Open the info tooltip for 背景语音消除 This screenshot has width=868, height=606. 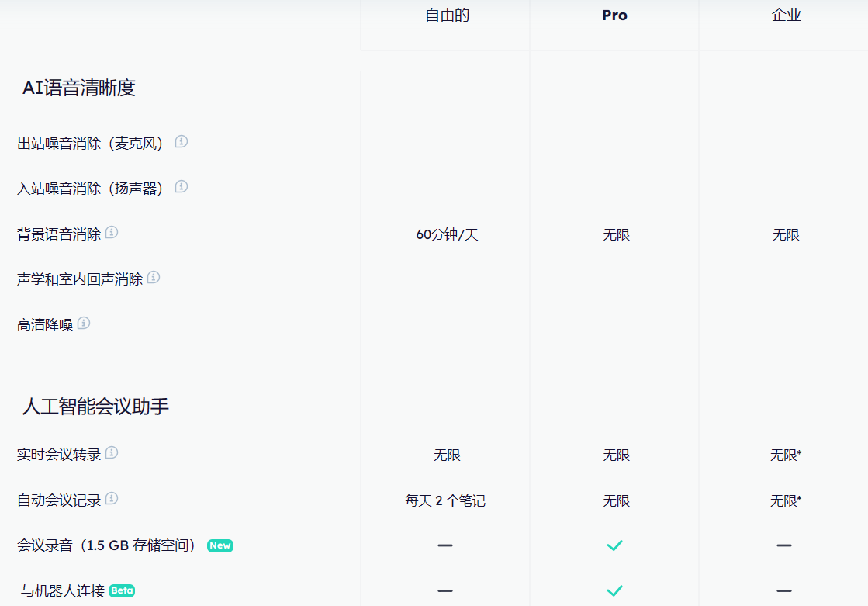click(x=112, y=233)
